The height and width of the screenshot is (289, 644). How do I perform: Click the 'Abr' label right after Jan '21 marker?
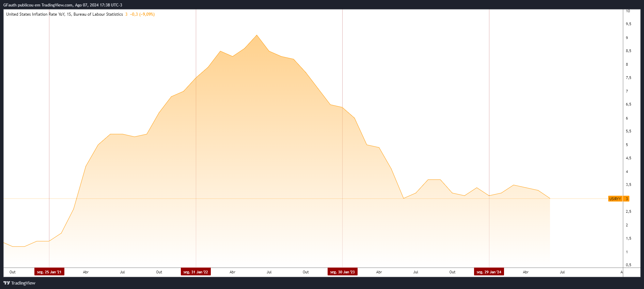pos(86,272)
